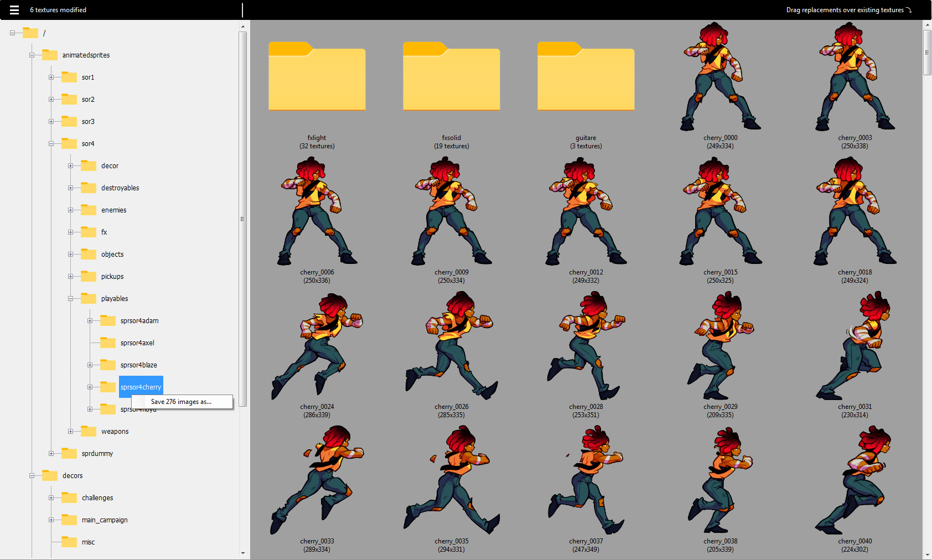Click the objects folder icon
This screenshot has height=560, width=932.
(89, 255)
